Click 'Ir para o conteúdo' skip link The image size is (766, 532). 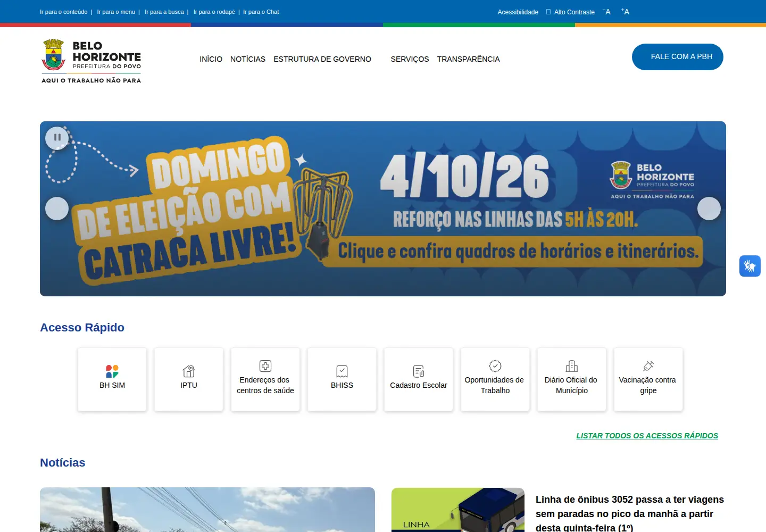(64, 12)
